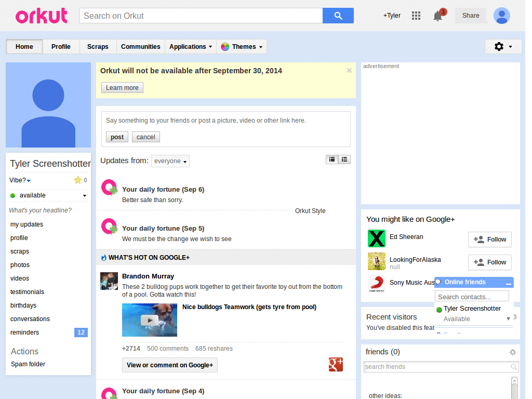Screen dimensions: 532x399
Task: Open Sony Music's red logo thumbnail
Action: 377,284
